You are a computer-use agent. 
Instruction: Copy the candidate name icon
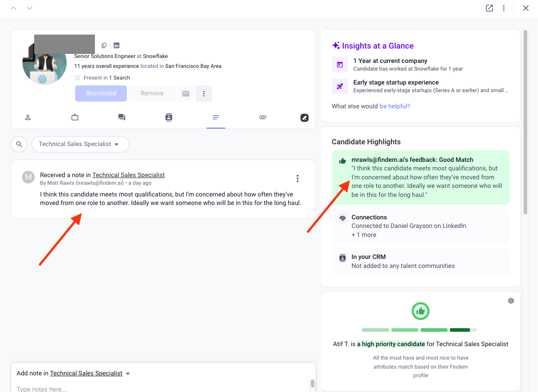click(104, 45)
